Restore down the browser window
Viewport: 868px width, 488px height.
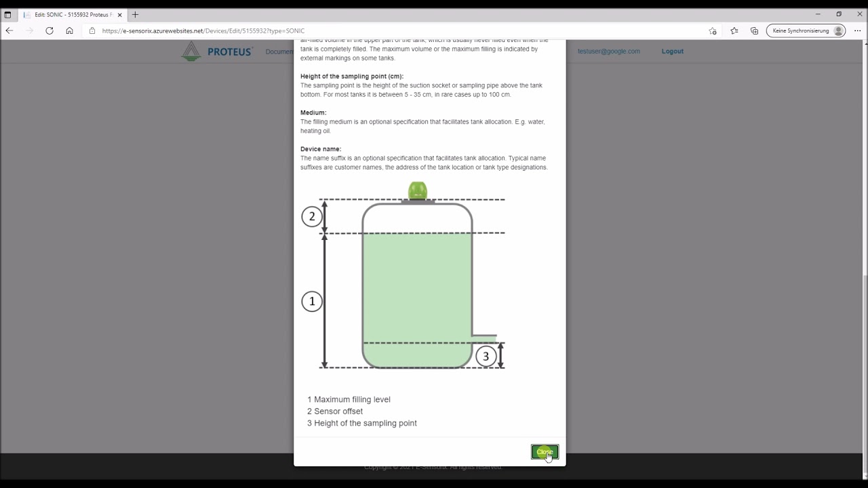pos(839,14)
